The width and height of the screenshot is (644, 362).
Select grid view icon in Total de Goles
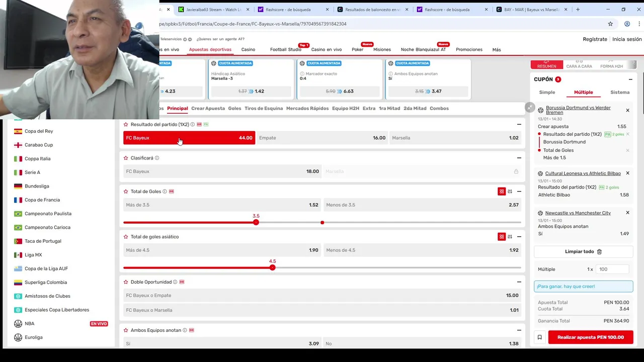coord(502,192)
